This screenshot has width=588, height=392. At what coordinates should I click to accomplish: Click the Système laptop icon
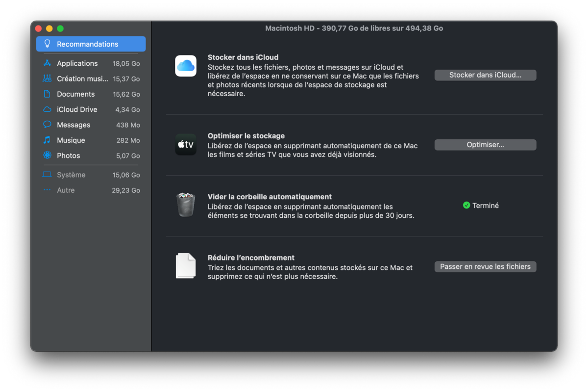click(x=47, y=175)
